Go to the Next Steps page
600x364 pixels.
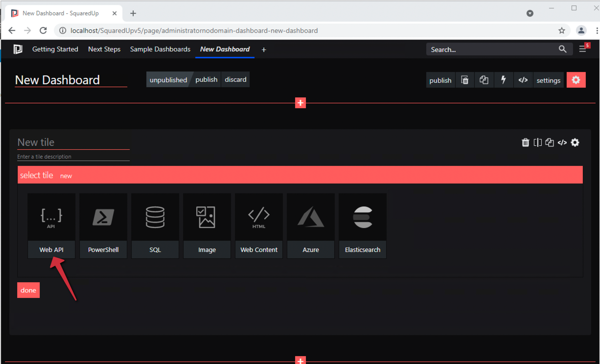[104, 49]
